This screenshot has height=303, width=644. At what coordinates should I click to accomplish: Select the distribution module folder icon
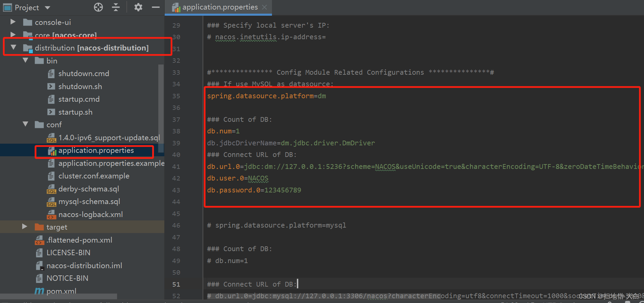[x=28, y=48]
